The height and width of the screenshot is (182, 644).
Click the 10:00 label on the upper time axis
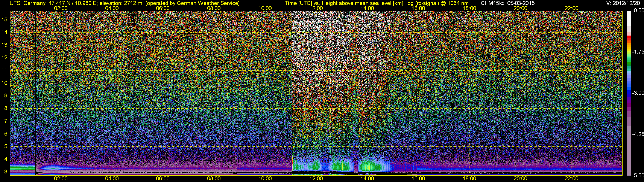(265, 8)
